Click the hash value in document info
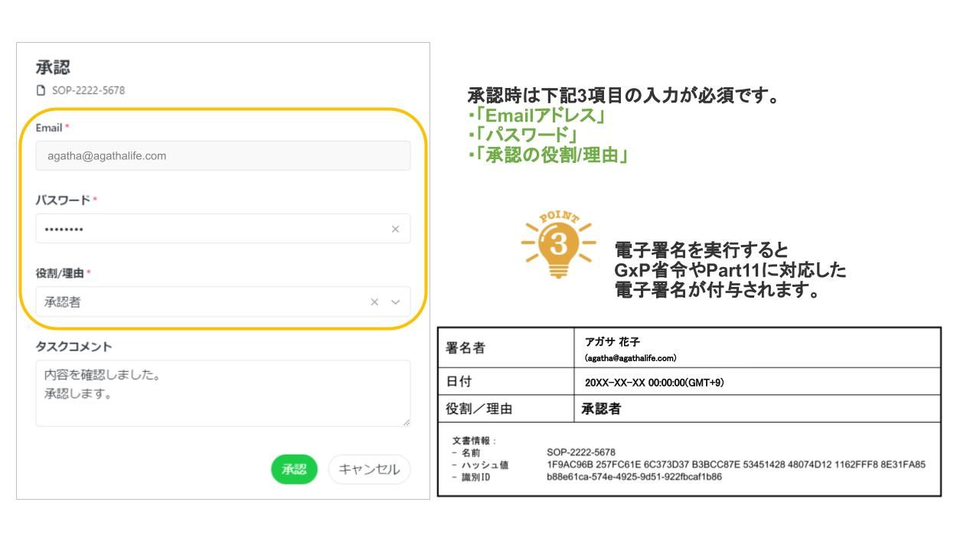 (x=736, y=465)
